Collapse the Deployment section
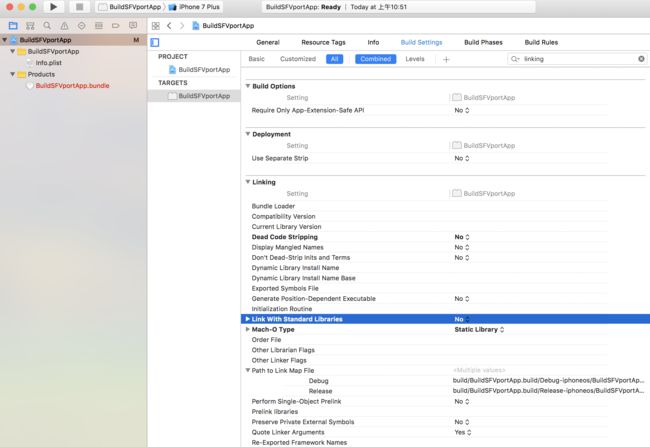 point(248,134)
